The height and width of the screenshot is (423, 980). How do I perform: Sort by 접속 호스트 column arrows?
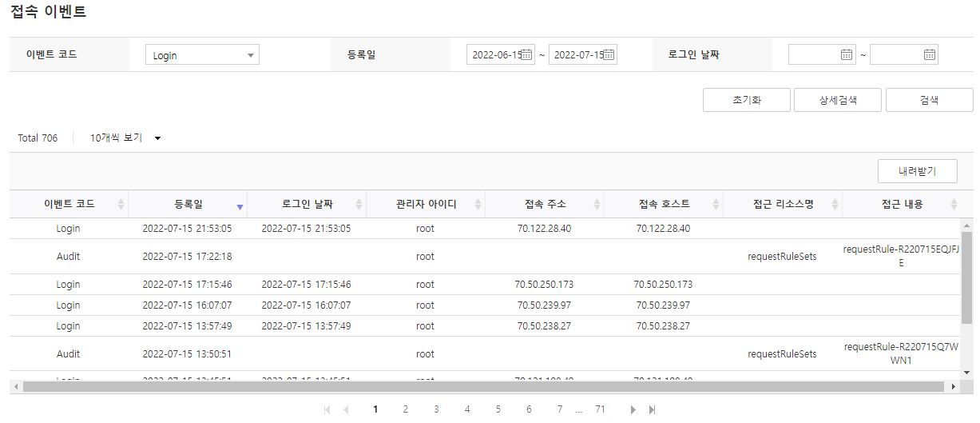(716, 205)
